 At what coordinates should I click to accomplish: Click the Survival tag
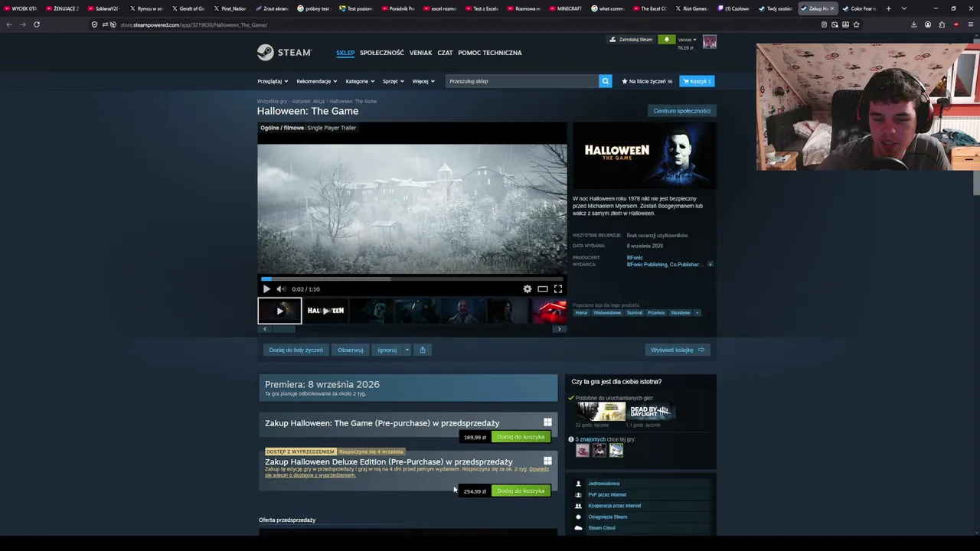click(x=635, y=313)
